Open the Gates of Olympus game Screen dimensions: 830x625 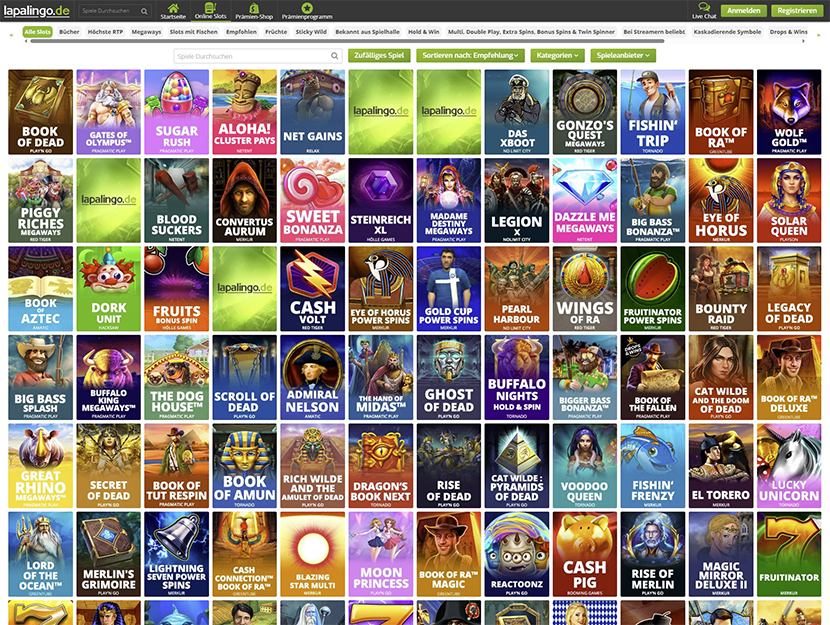109,112
